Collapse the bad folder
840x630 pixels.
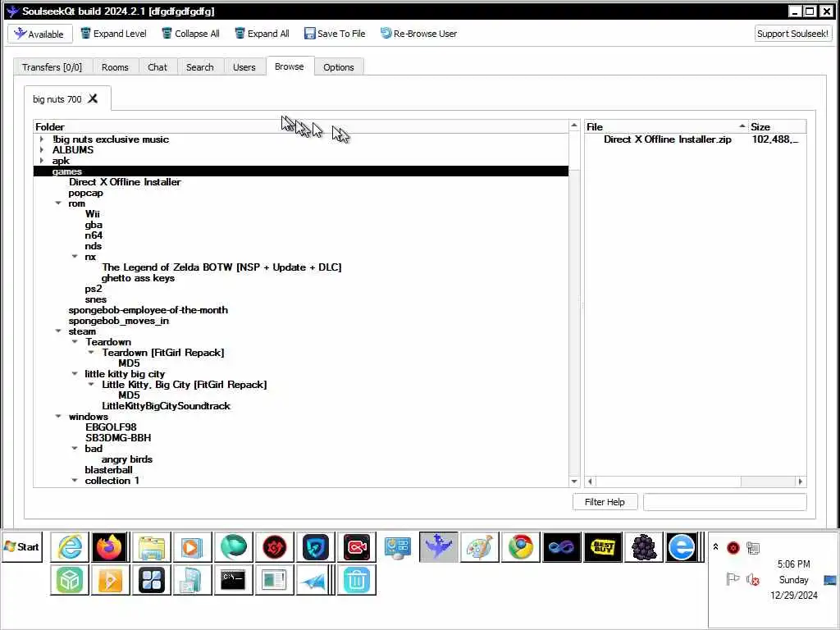coord(75,449)
